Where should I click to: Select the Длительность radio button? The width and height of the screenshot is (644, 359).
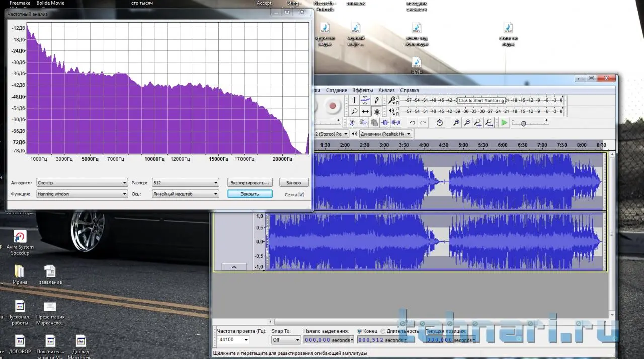pyautogui.click(x=383, y=331)
